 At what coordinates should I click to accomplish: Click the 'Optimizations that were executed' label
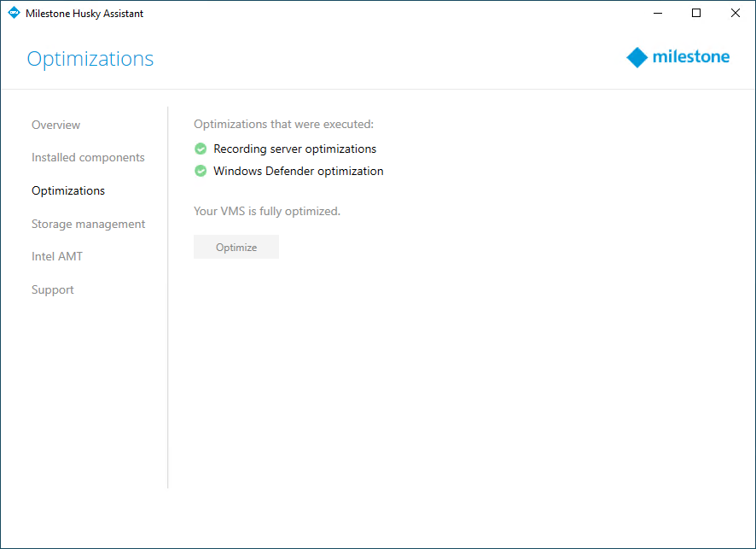tap(283, 124)
